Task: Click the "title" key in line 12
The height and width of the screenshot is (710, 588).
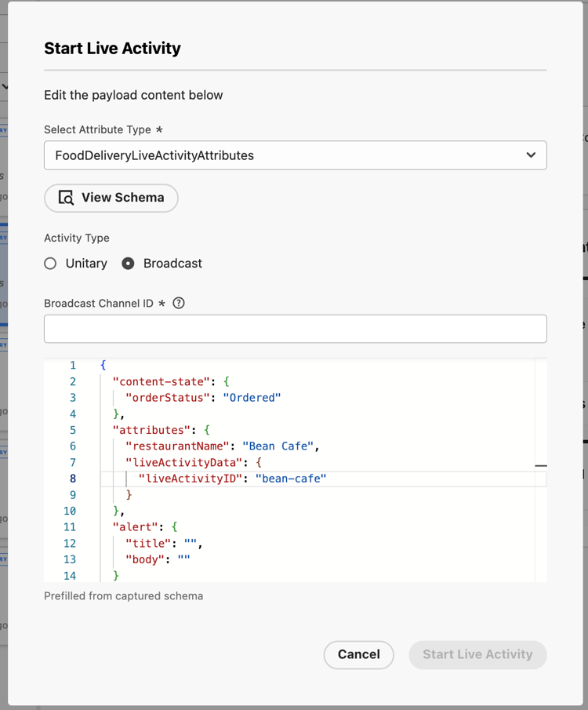Action: 148,544
